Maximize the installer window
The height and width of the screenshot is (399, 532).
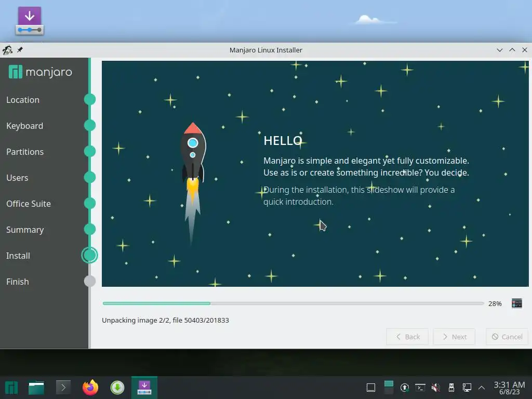tap(512, 50)
